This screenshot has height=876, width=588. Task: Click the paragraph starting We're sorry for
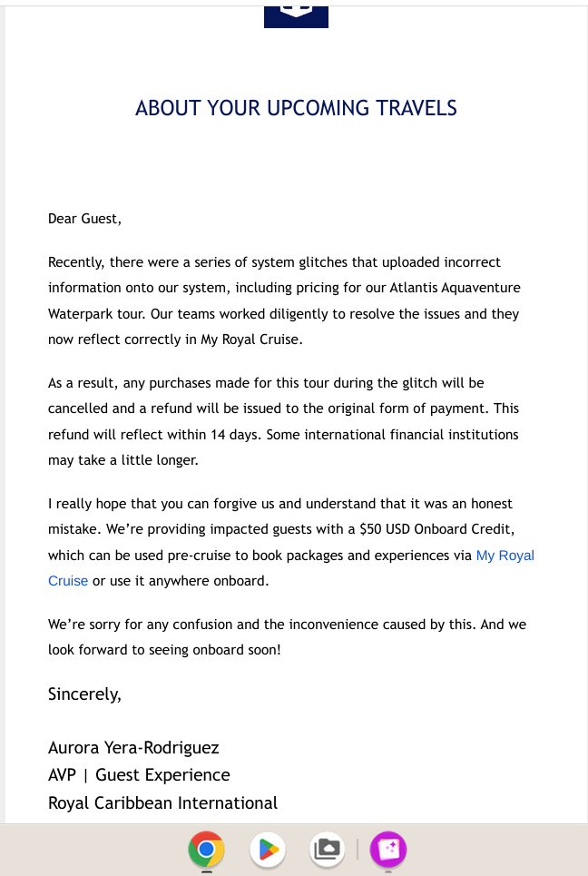click(x=287, y=637)
